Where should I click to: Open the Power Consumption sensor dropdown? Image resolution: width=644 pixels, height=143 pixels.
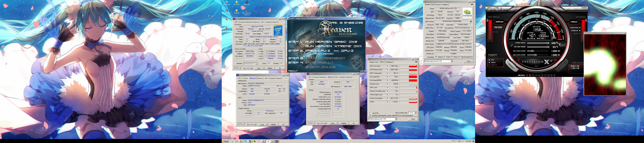click(387, 98)
